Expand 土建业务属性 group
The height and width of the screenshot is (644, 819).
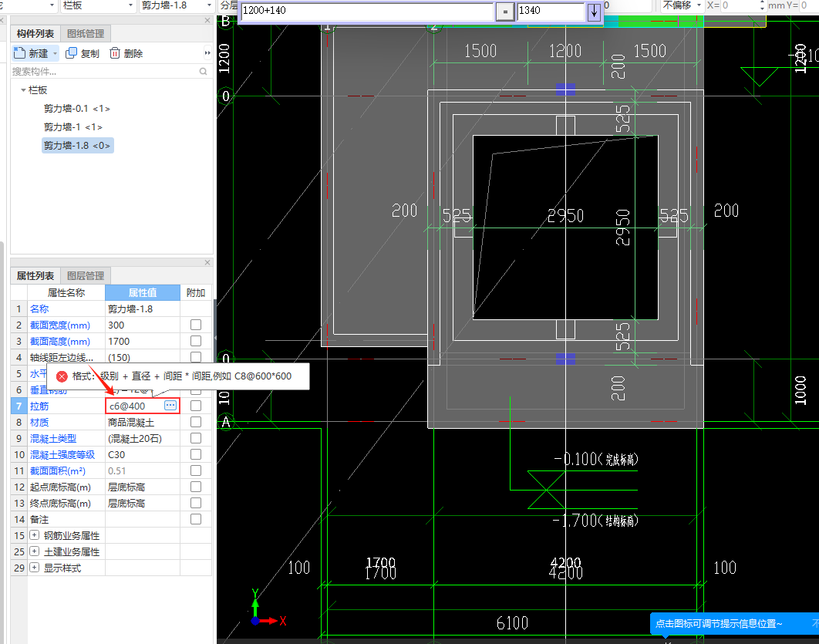[35, 551]
